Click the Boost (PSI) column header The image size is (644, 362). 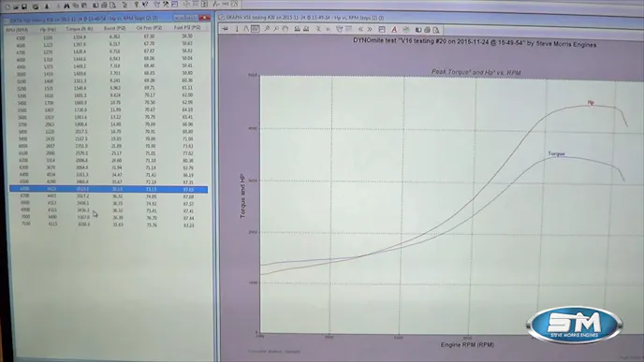tap(114, 28)
